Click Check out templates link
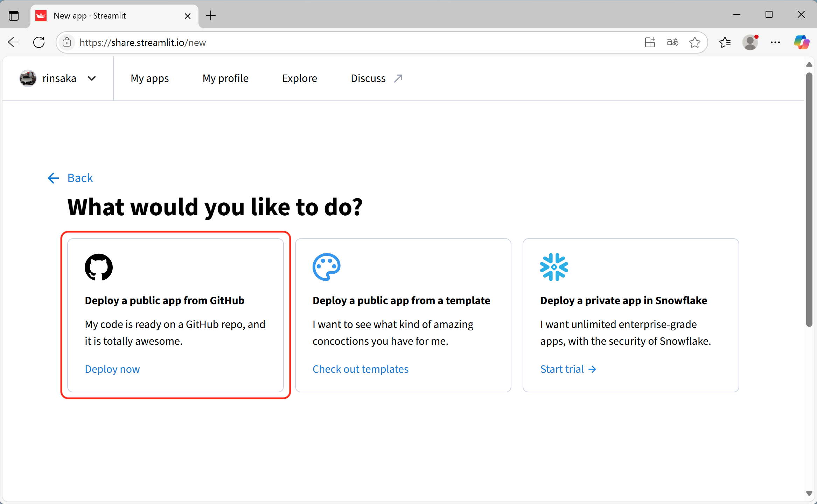The width and height of the screenshot is (817, 504). (x=361, y=369)
